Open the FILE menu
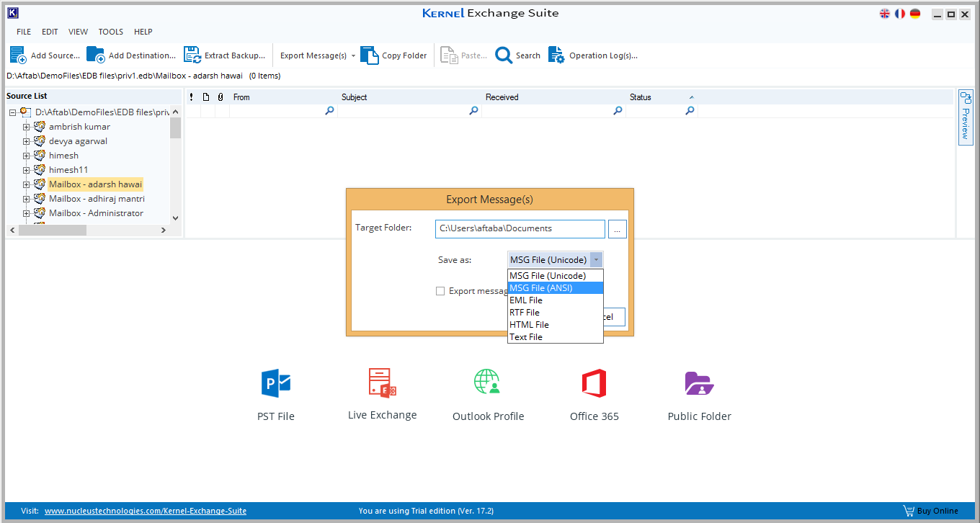Viewport: 980px width, 523px height. pyautogui.click(x=24, y=32)
